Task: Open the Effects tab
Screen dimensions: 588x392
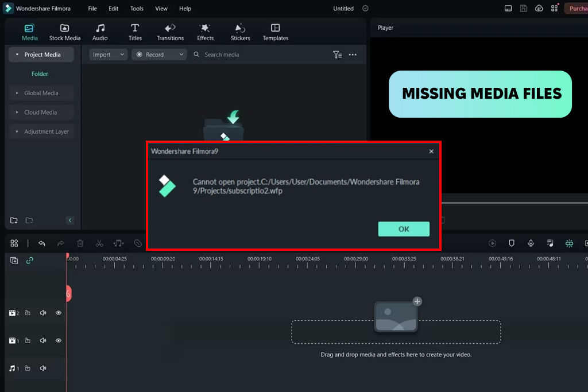Action: coord(205,32)
